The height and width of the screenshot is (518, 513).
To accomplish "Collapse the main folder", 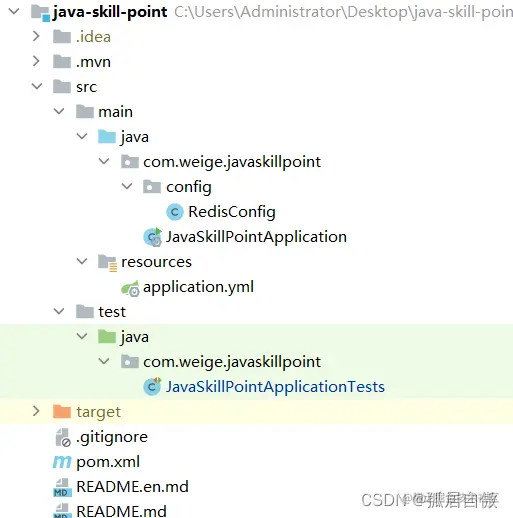I will pos(59,111).
